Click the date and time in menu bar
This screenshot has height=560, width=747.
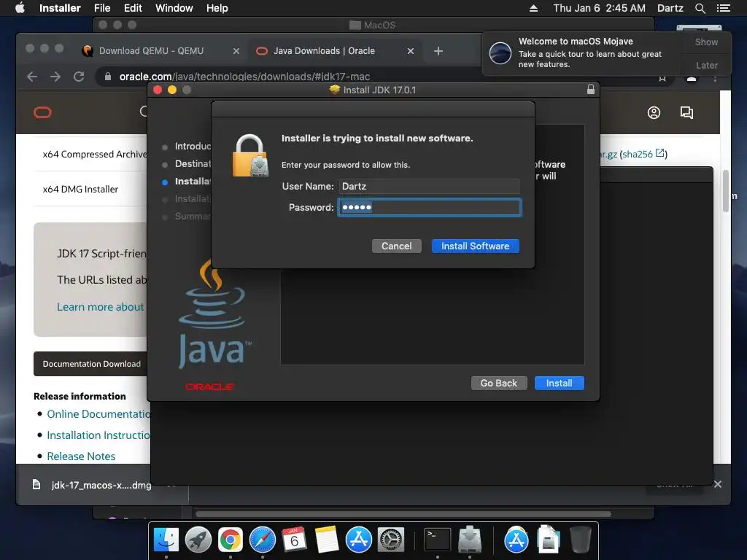pyautogui.click(x=599, y=8)
